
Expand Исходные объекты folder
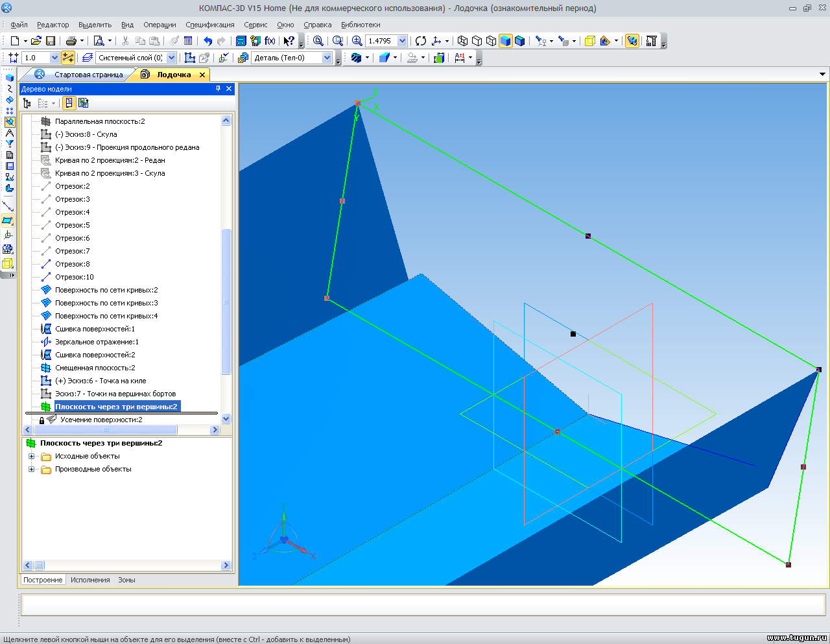(31, 457)
